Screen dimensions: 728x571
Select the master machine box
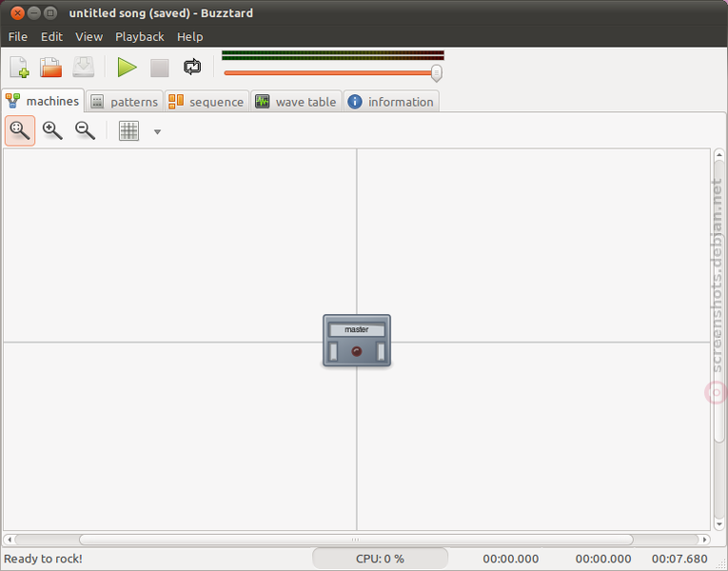click(x=357, y=341)
